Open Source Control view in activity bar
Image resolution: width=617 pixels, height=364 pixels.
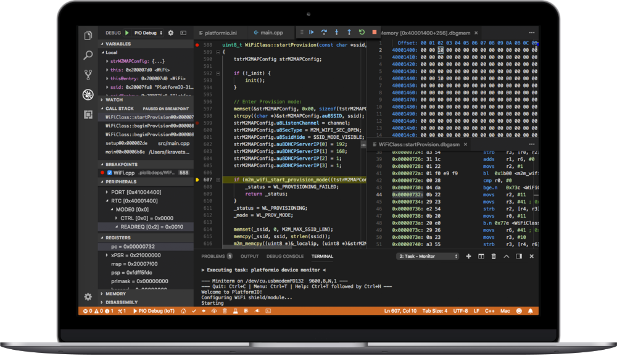pos(88,74)
